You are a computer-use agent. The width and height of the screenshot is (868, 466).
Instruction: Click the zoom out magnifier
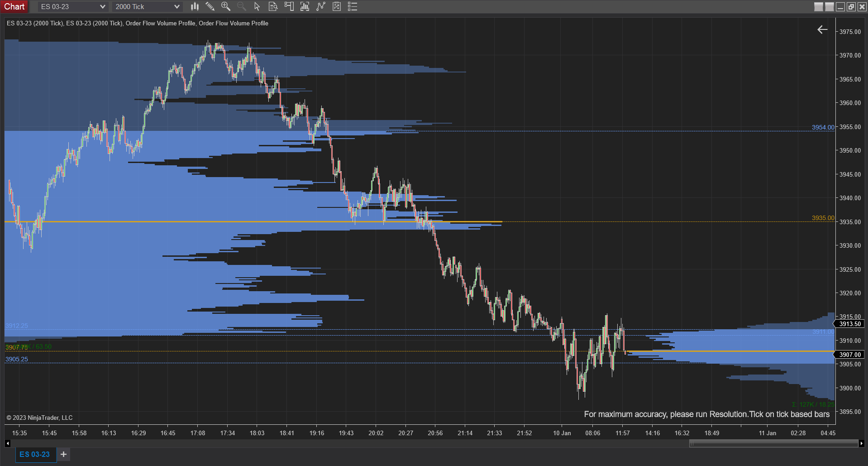[x=242, y=6]
